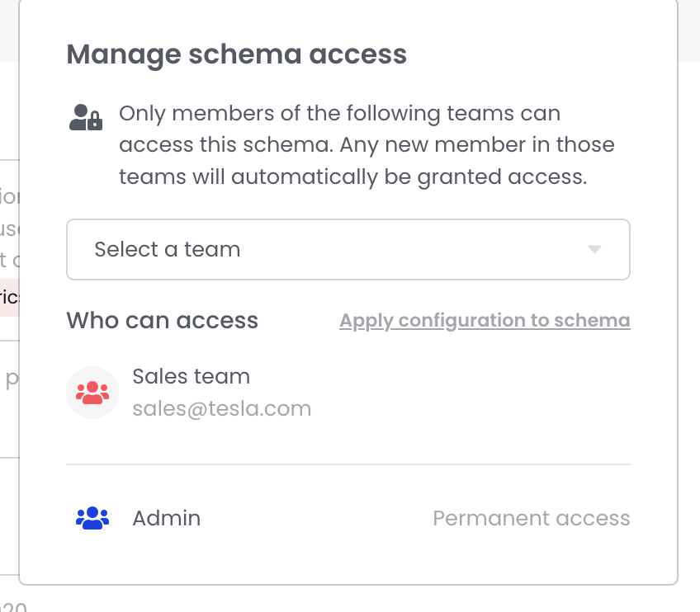The image size is (700, 612).
Task: Click the red highlighted tag behind the dialog
Action: (x=9, y=297)
